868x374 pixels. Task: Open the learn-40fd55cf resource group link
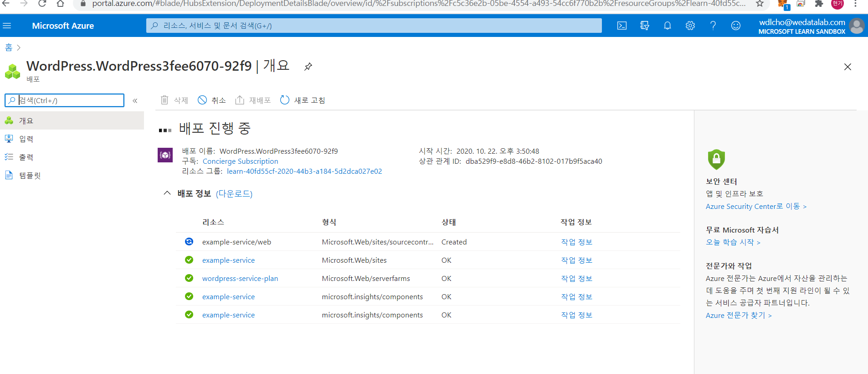[304, 171]
